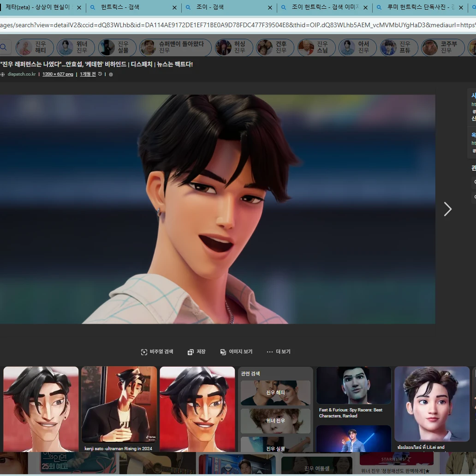The width and height of the screenshot is (476, 476).
Task: Select the 아서 진우 suggestion chip
Action: click(357, 48)
